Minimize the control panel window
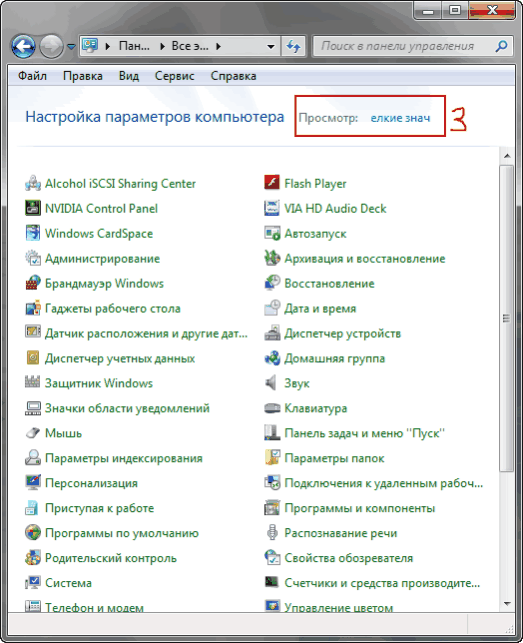The image size is (523, 643). (427, 11)
